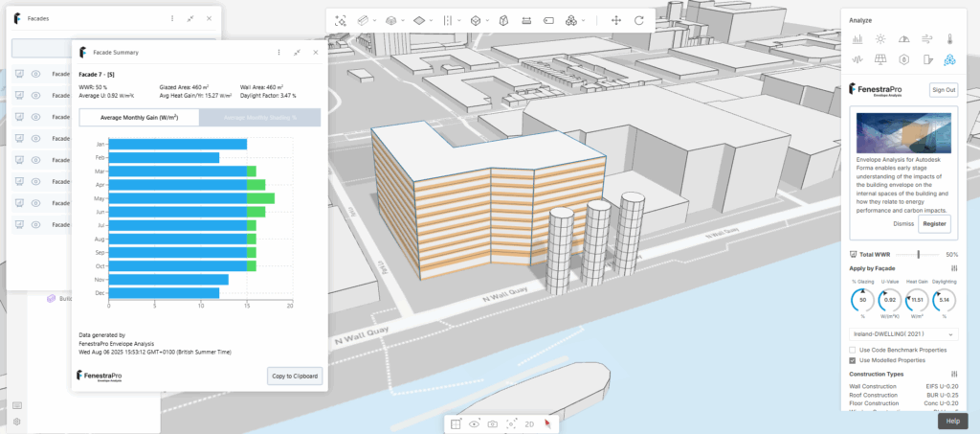Open the solar panel analysis icon
This screenshot has width=980, height=434.
880,59
